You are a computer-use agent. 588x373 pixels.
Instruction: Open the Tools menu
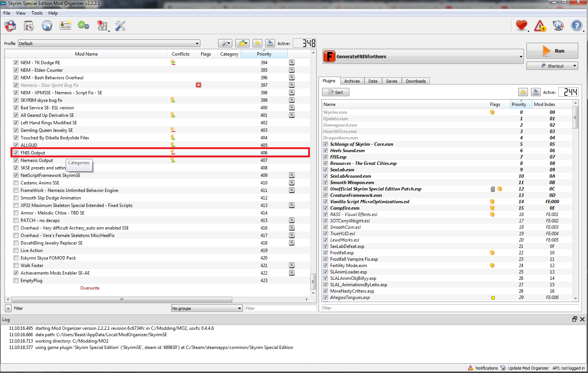click(37, 13)
